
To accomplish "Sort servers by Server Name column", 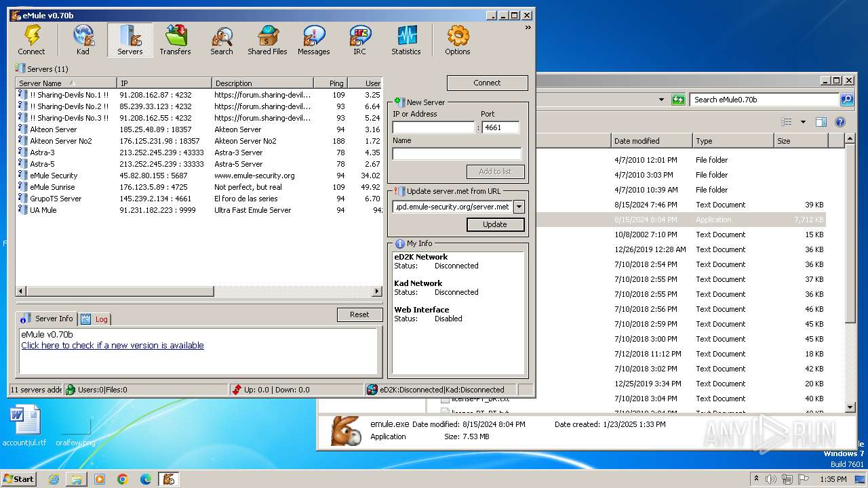I will (x=66, y=83).
